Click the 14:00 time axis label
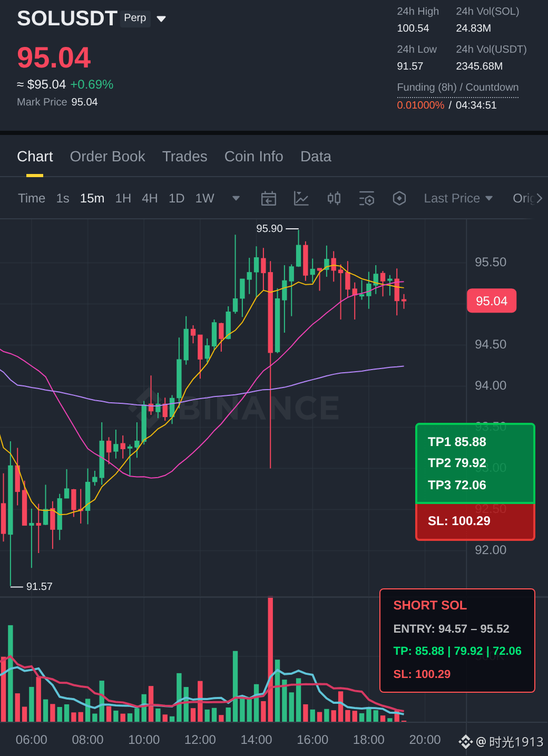The image size is (548, 756). pos(256,740)
